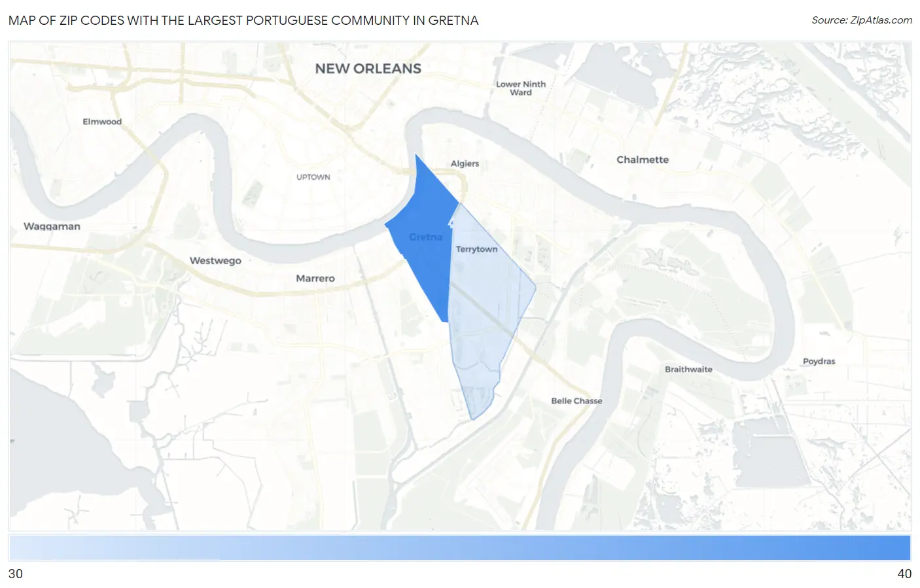This screenshot has width=920, height=588.
Task: Click the 'UPTOWN' map label
Action: (x=313, y=177)
